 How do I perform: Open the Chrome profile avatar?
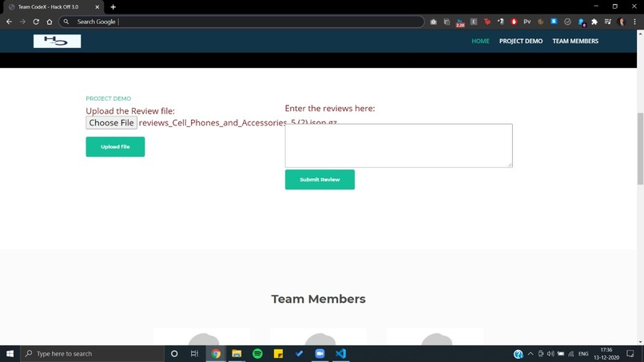tap(621, 22)
